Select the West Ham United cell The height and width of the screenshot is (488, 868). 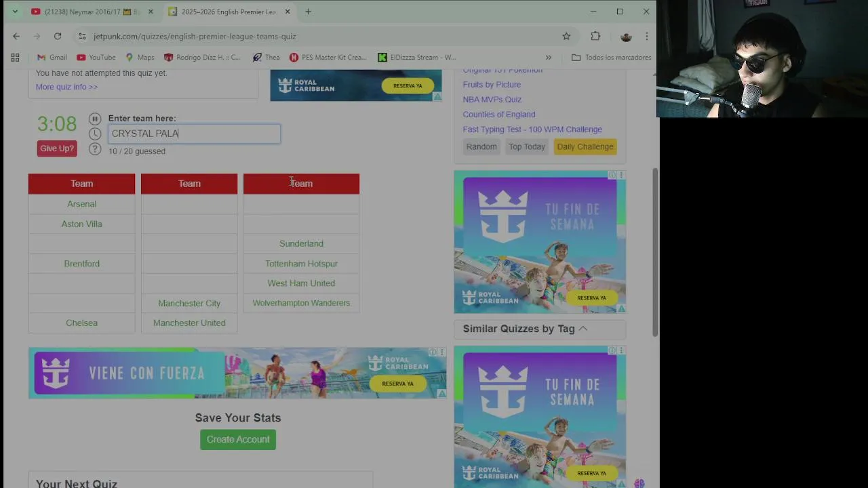[x=301, y=283]
